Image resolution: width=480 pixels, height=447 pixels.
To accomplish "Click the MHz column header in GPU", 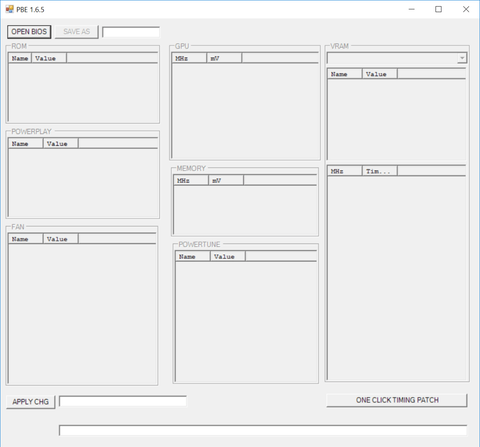I will (x=189, y=58).
